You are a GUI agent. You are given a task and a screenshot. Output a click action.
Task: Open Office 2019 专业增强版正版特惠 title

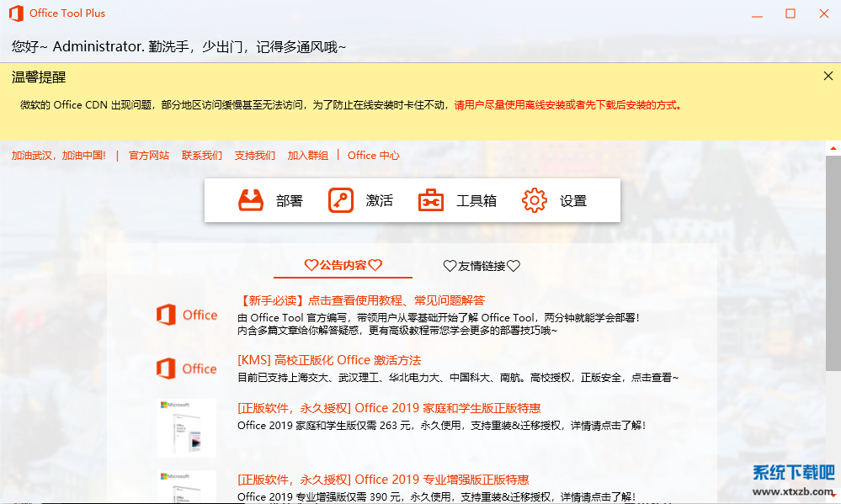(x=383, y=480)
